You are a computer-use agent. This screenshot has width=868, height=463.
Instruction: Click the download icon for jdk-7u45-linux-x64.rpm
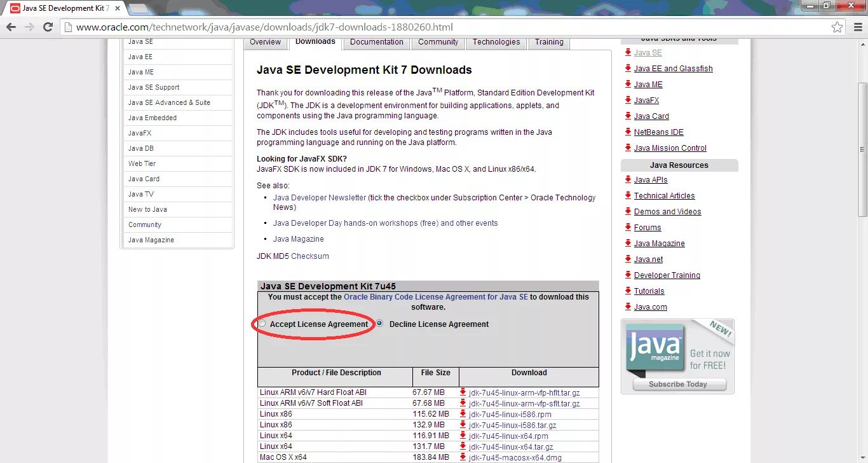coord(463,436)
